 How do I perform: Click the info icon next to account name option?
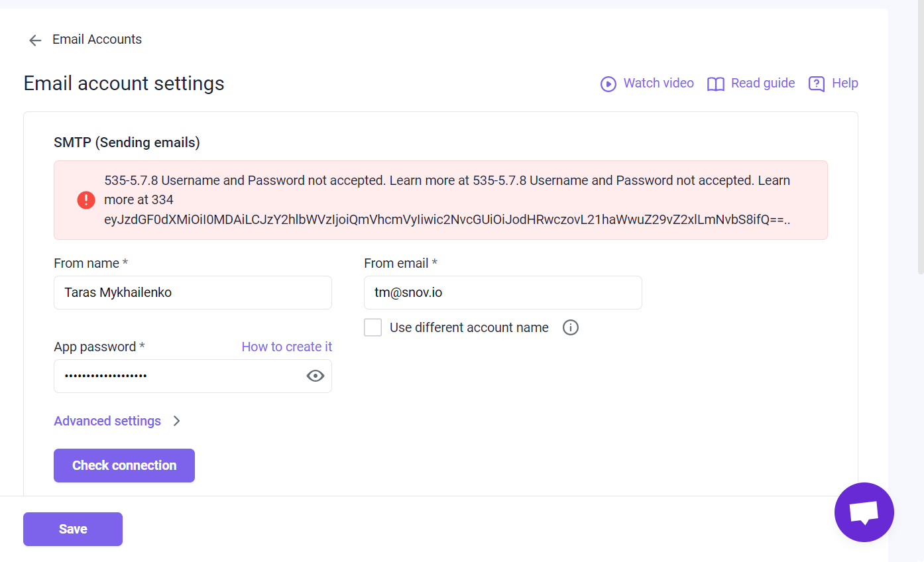571,327
